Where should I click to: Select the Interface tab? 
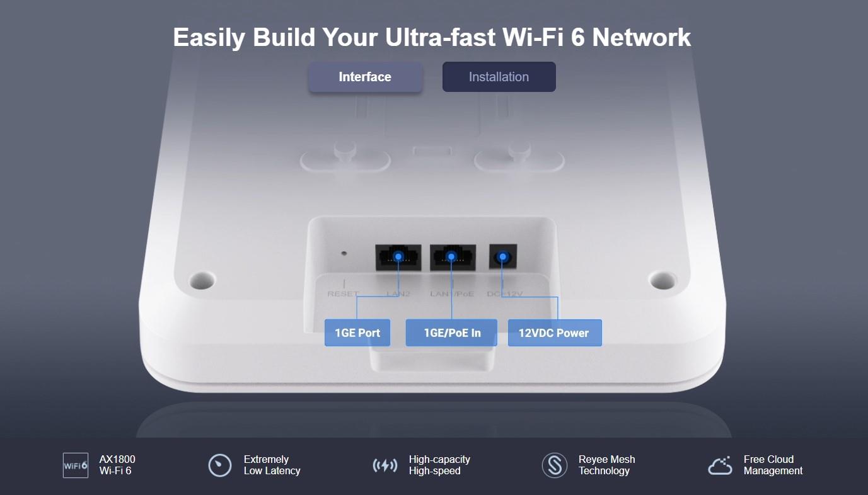click(x=365, y=77)
